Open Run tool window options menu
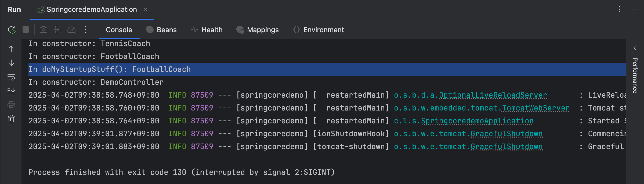Image resolution: width=644 pixels, height=184 pixels. coord(619,9)
